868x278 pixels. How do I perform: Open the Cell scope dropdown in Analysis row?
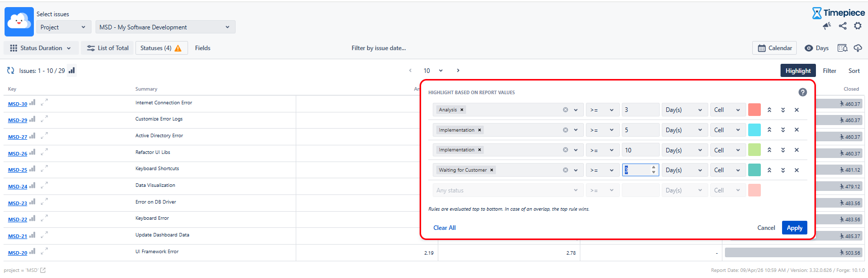point(727,110)
